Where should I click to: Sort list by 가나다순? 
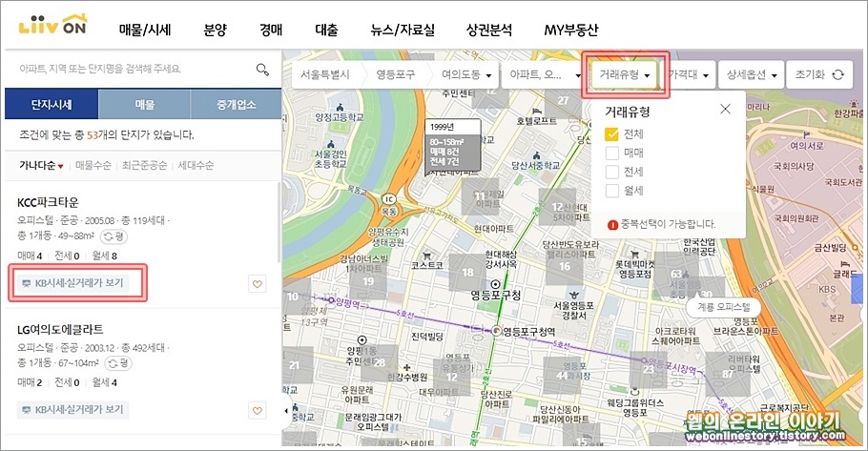pyautogui.click(x=41, y=166)
